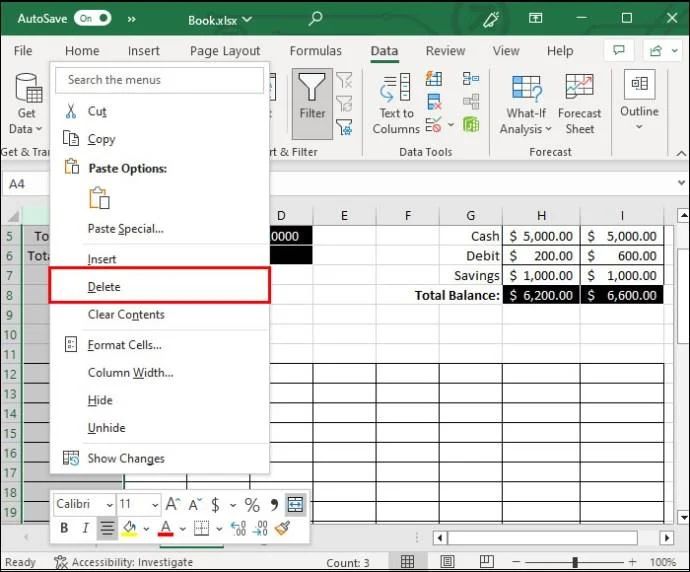This screenshot has width=690, height=572.
Task: Click the Search the menus field
Action: click(160, 80)
